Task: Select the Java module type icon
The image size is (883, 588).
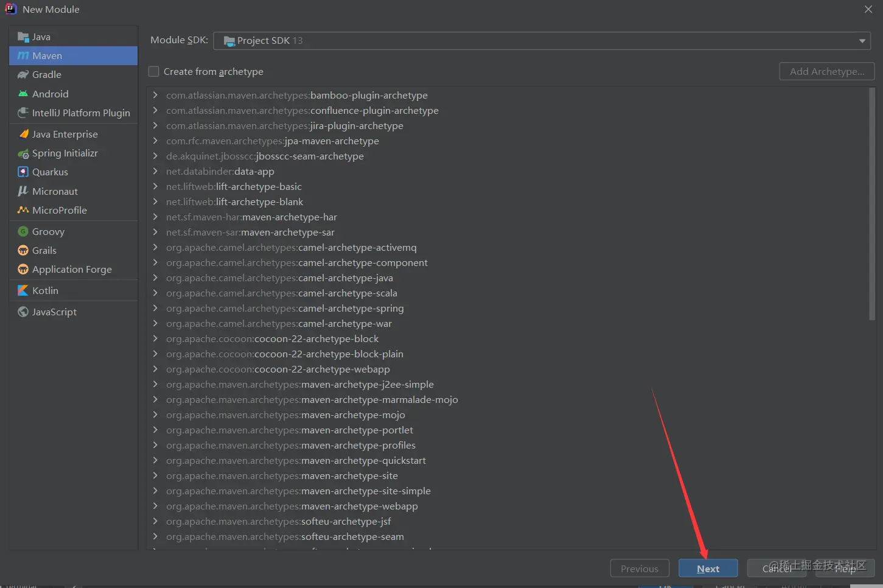Action: point(23,37)
